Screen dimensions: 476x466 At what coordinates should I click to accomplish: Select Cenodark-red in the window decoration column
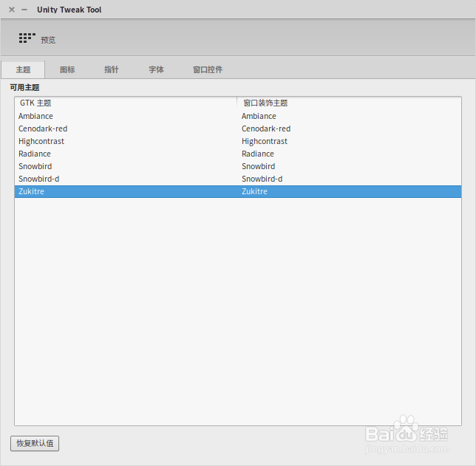pyautogui.click(x=266, y=129)
